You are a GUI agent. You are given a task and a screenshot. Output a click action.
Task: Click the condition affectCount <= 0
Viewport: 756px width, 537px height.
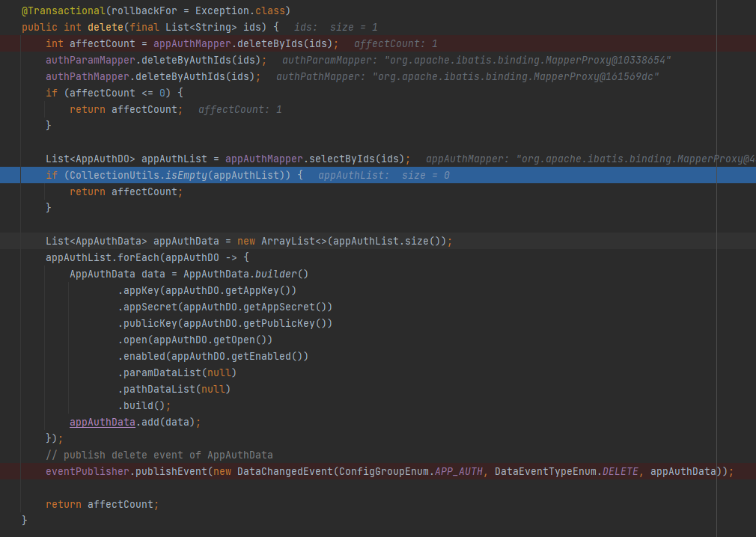coord(118,93)
